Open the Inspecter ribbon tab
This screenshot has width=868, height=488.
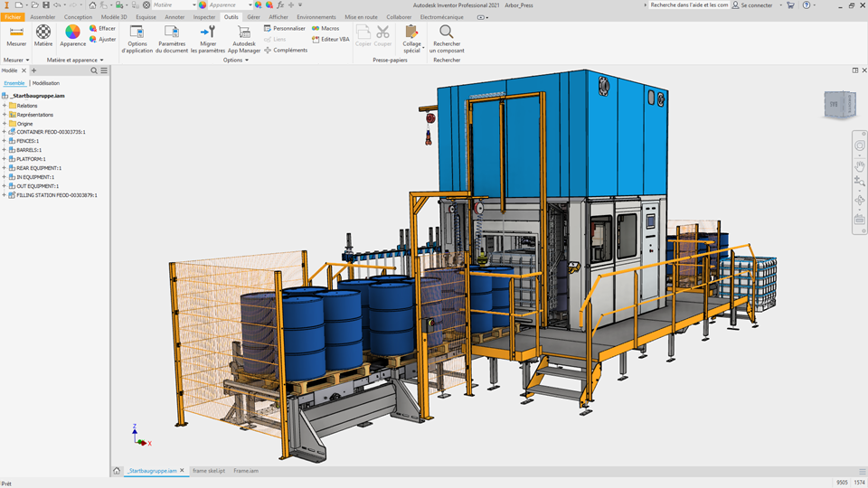(x=204, y=17)
